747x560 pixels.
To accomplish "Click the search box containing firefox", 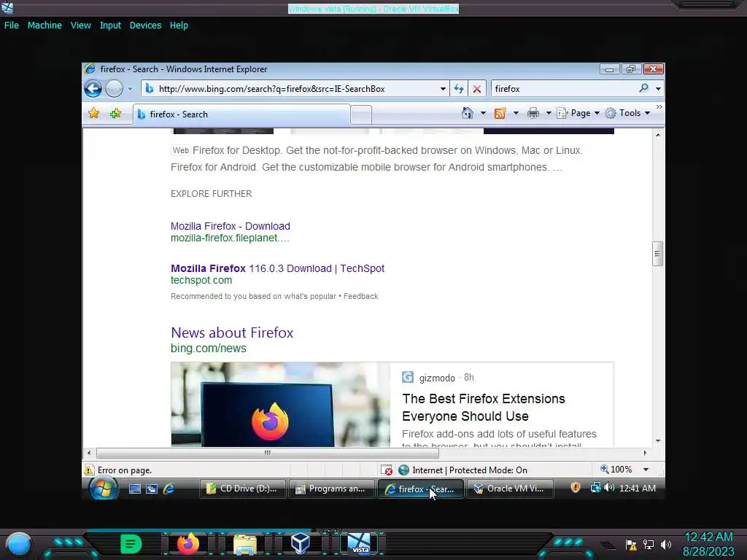I will click(x=565, y=88).
